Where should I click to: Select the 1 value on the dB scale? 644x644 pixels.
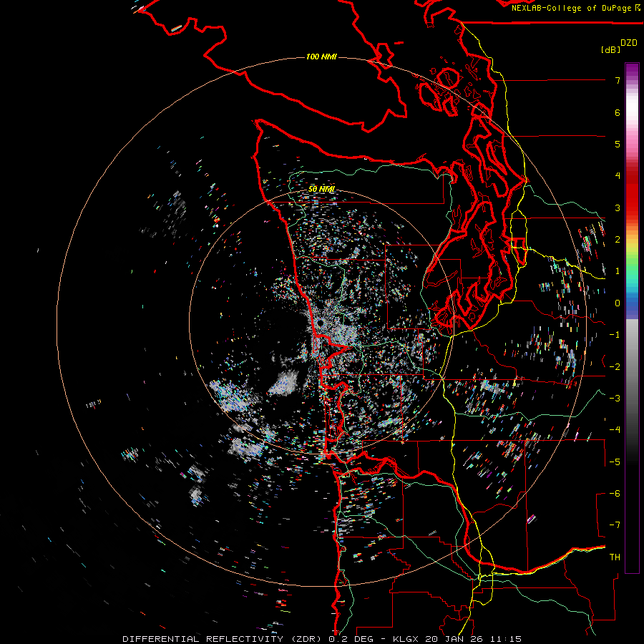[618, 271]
